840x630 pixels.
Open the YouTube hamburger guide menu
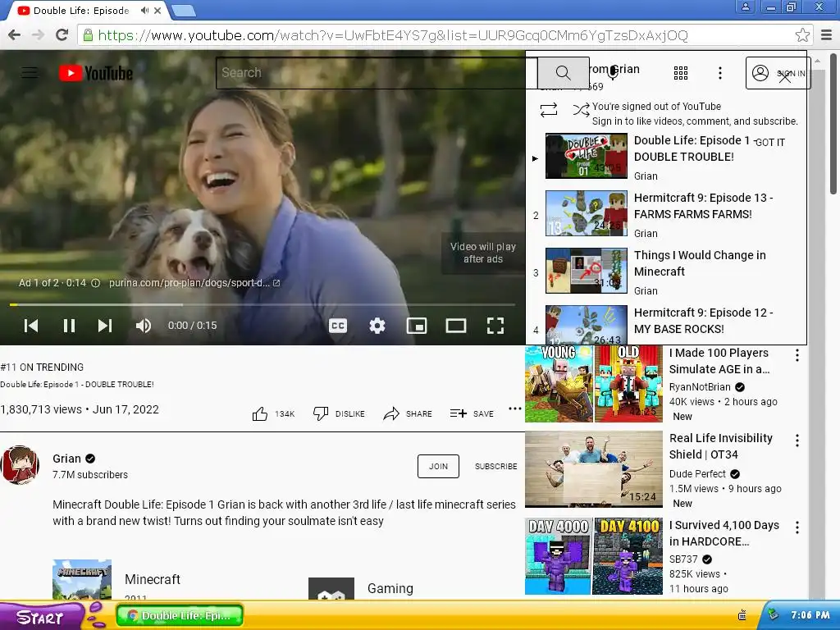30,73
